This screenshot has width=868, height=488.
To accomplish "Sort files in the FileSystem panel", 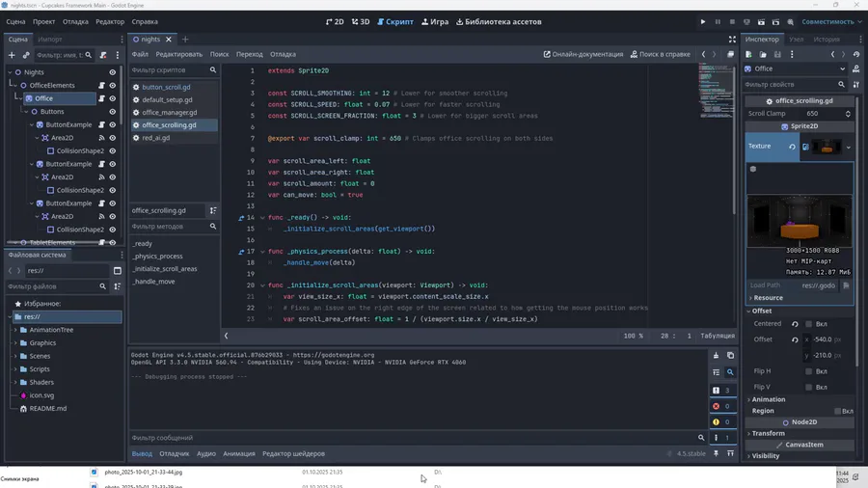I will pos(118,286).
